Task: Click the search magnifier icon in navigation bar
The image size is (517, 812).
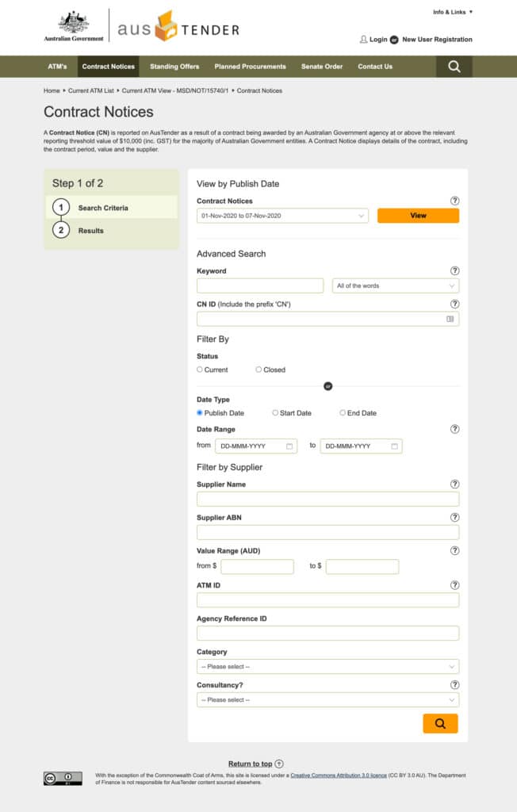Action: (x=454, y=67)
